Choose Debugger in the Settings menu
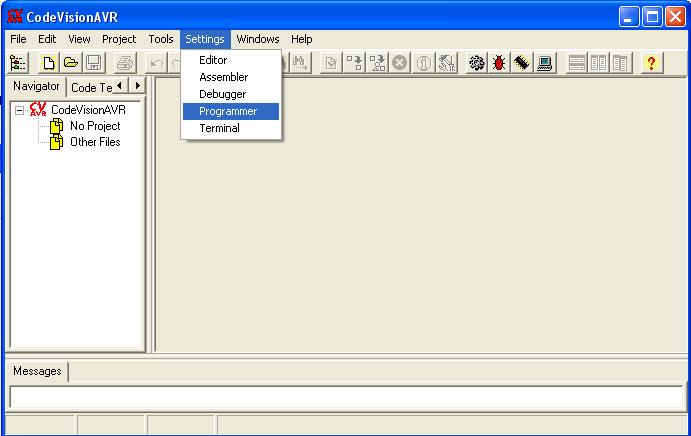 click(222, 94)
